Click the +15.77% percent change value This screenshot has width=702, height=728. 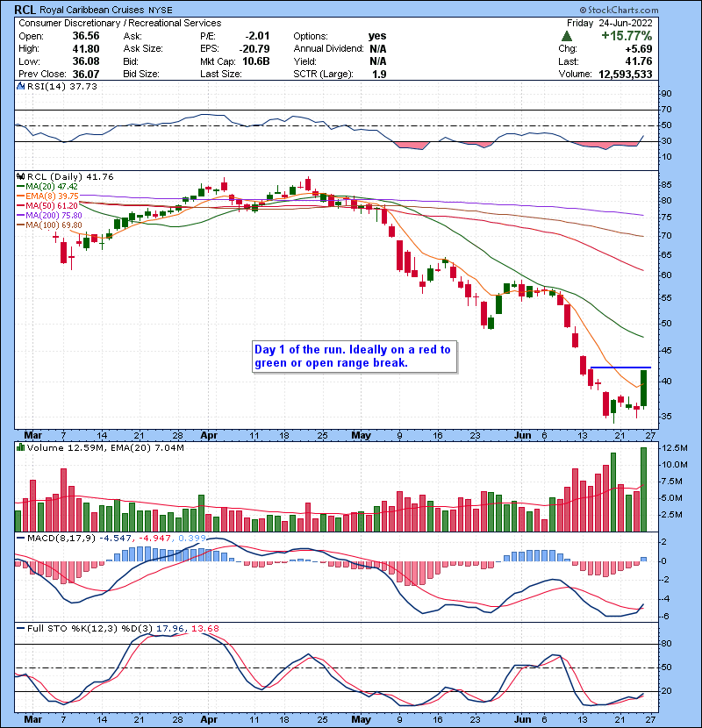point(627,36)
